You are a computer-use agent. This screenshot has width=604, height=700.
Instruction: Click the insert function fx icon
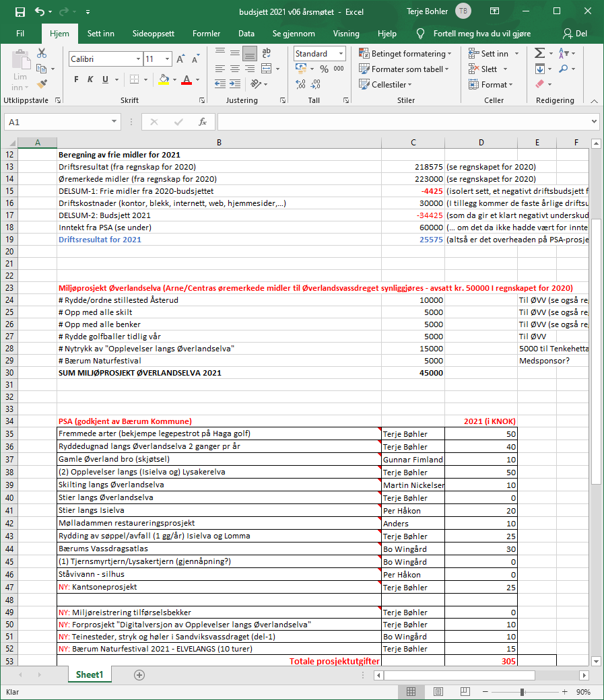tap(202, 122)
